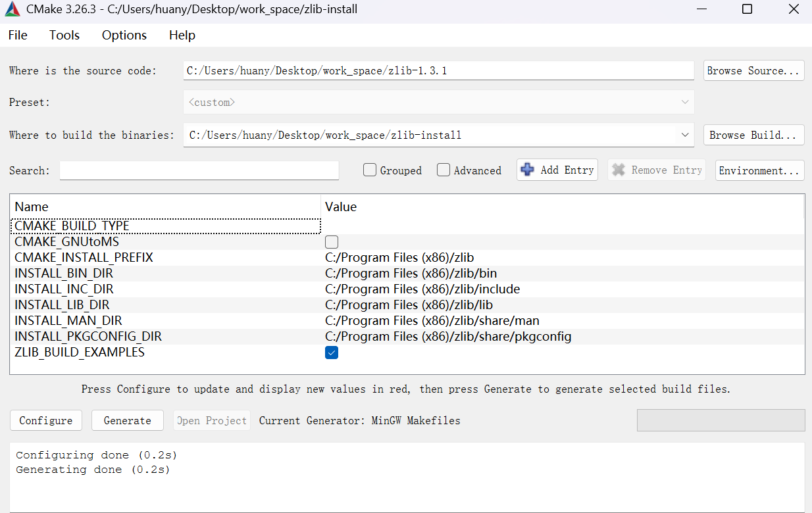Open the Preset dropdown
Viewport: 812px width, 513px height.
coord(438,103)
